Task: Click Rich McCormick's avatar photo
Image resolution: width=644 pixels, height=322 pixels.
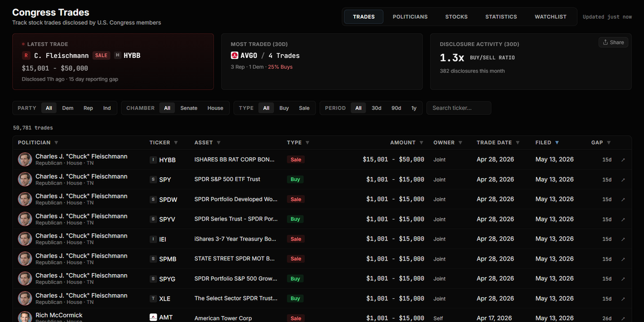Action: (25, 317)
